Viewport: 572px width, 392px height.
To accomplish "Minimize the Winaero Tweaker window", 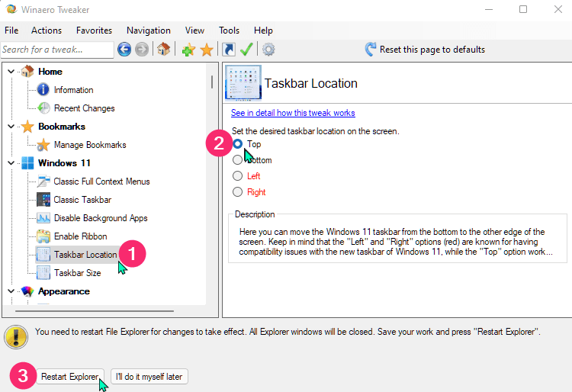I will (488, 9).
